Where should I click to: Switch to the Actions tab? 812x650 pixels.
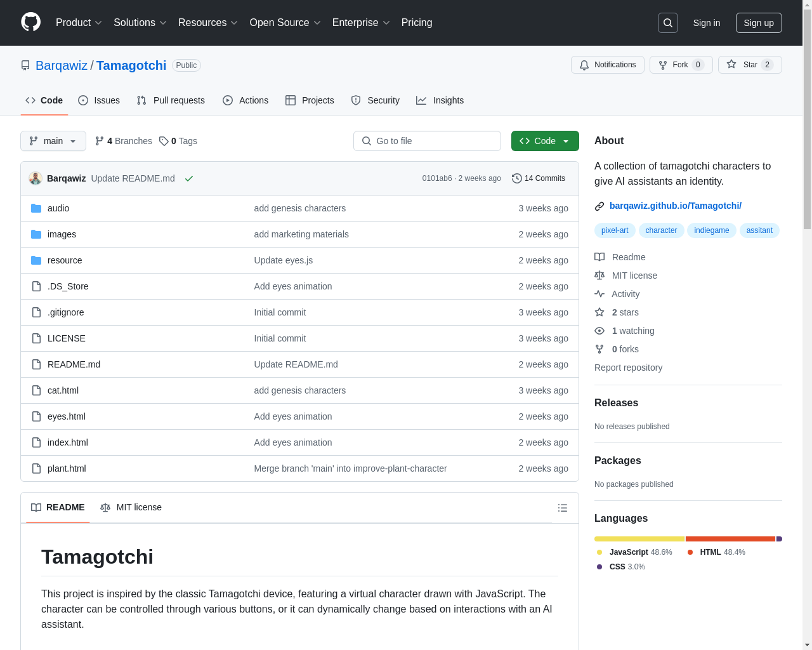(246, 100)
